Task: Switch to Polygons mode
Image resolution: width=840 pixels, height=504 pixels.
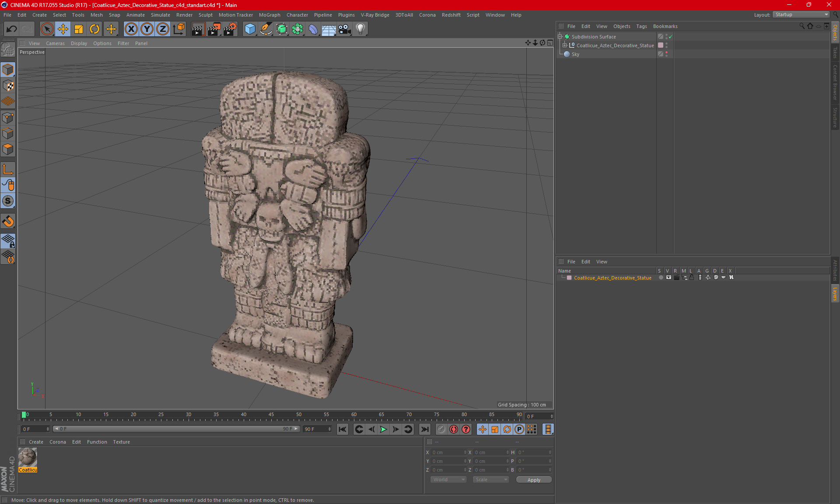Action: (8, 149)
